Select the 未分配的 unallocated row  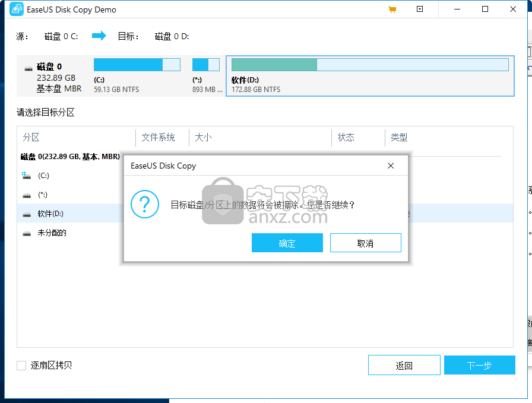(70, 233)
